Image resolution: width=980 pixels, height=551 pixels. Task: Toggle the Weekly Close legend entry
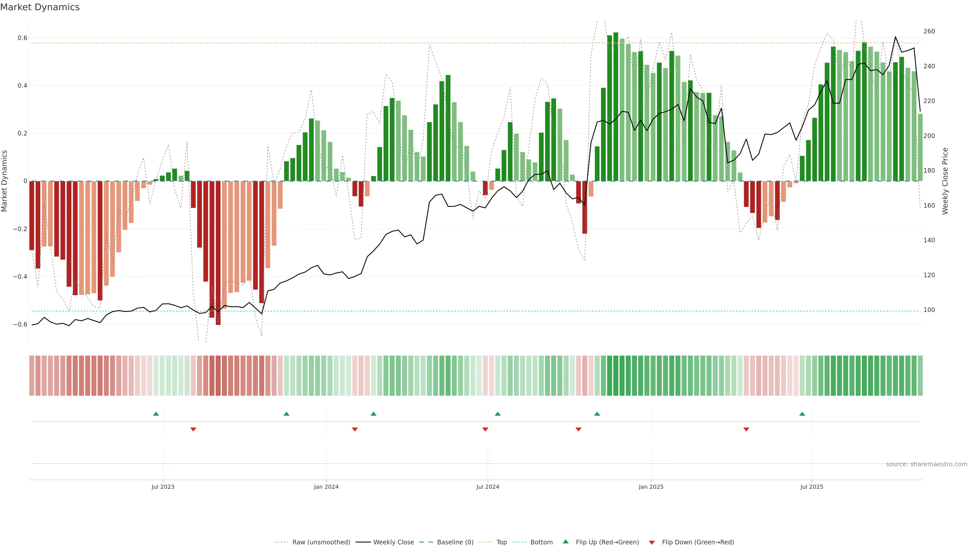(393, 542)
